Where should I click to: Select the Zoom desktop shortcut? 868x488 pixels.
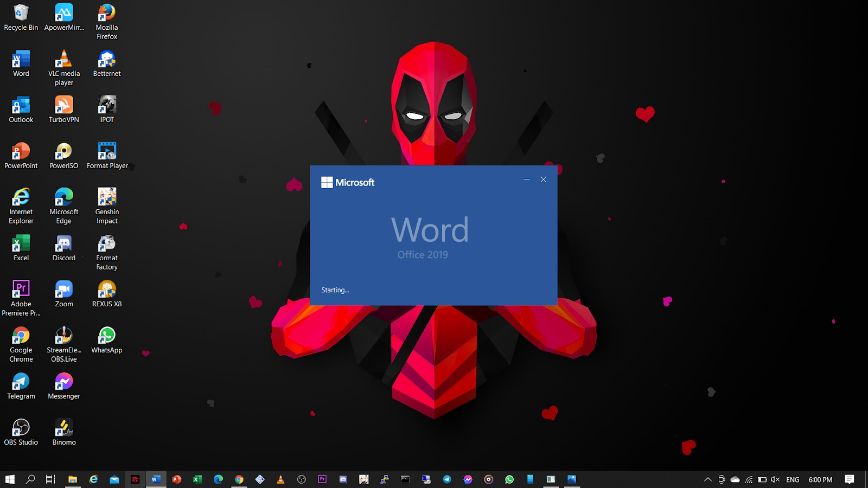point(64,294)
